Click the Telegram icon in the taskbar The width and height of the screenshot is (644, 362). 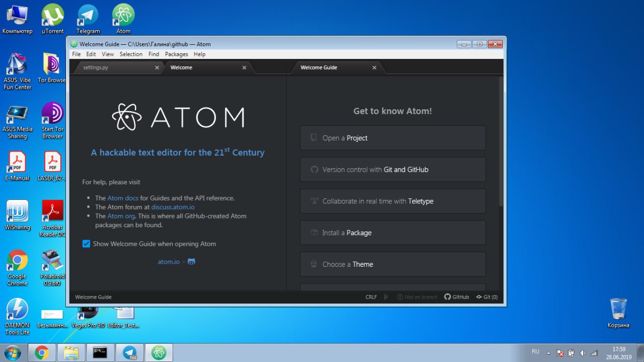tap(130, 353)
